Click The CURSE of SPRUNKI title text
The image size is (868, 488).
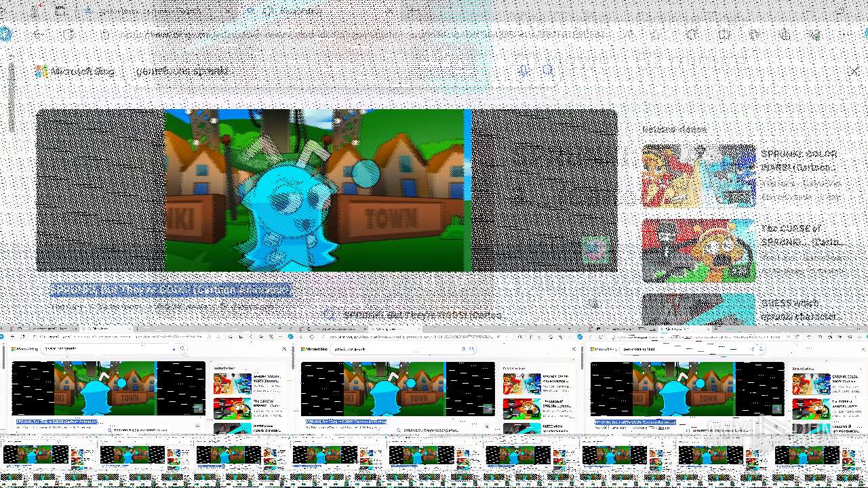tap(802, 235)
